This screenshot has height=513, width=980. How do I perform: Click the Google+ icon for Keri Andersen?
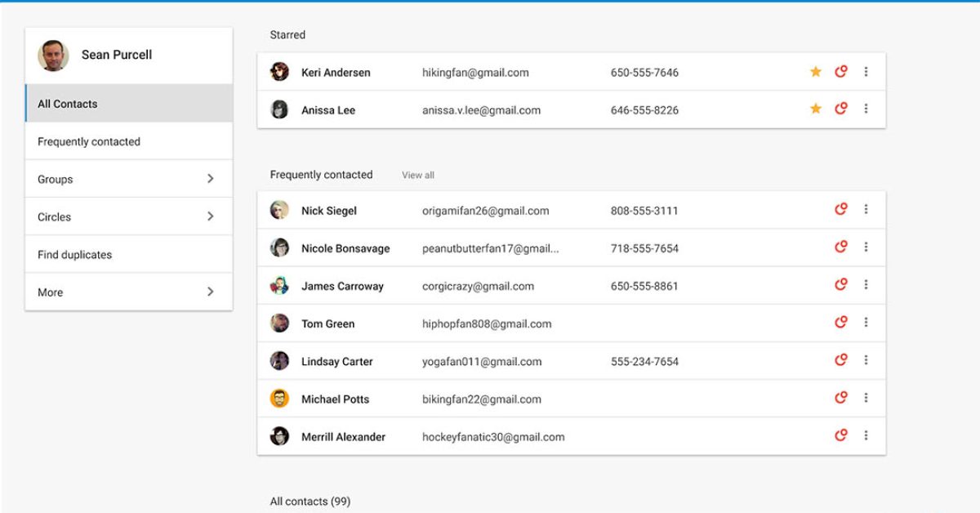click(840, 72)
